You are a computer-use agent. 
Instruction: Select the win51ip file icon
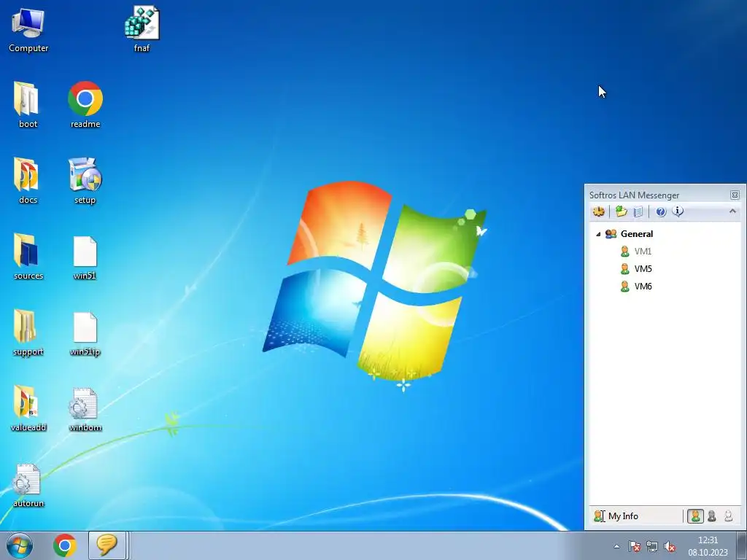[85, 333]
